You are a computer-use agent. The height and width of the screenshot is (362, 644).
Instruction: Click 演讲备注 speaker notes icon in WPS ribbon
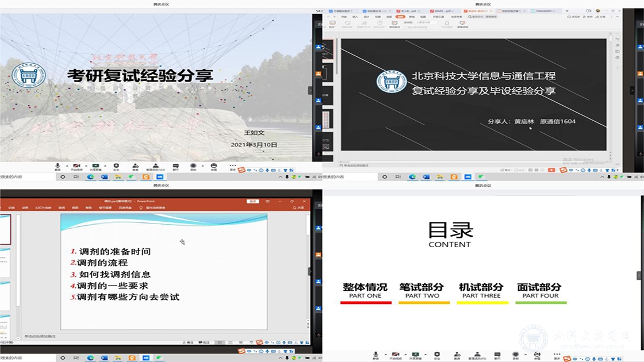point(394,24)
